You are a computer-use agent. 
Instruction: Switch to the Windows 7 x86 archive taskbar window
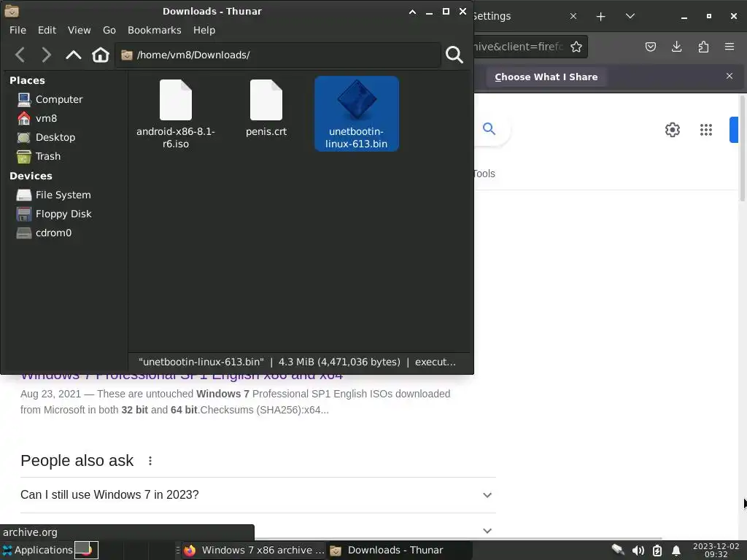[x=255, y=550]
